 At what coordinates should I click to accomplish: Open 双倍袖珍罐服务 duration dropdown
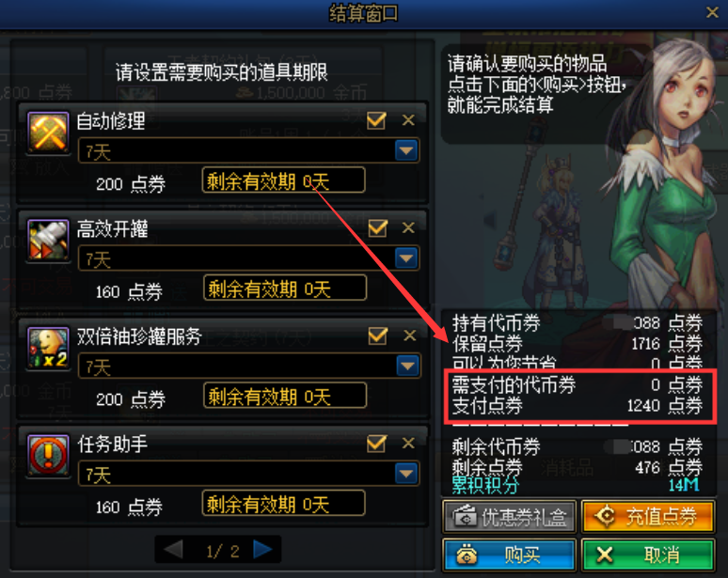point(407,366)
